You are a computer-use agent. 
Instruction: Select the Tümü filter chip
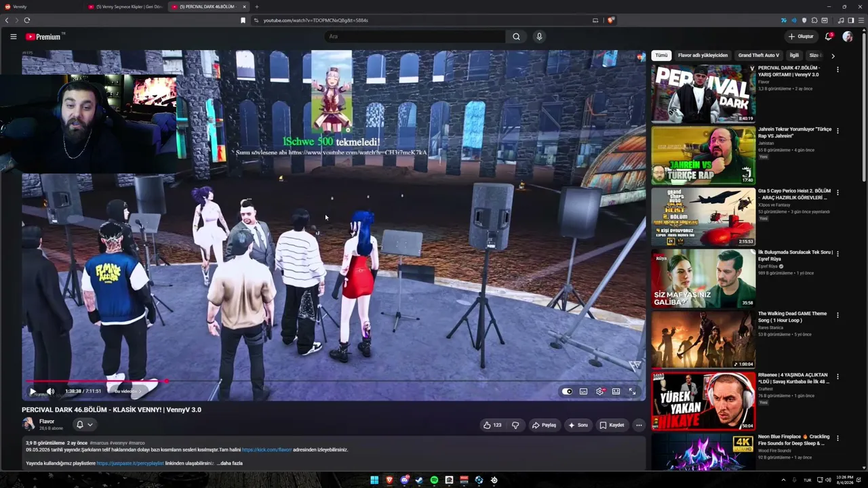(661, 56)
